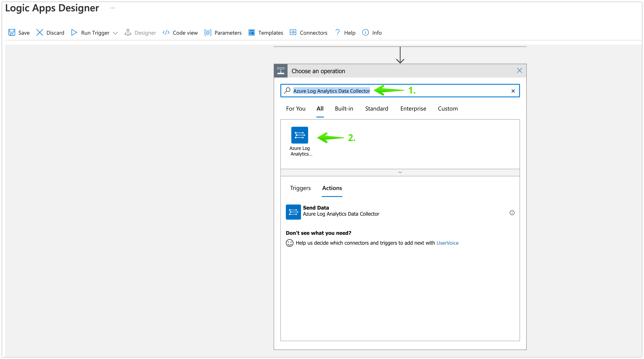Click the Code view brackets icon

point(166,33)
